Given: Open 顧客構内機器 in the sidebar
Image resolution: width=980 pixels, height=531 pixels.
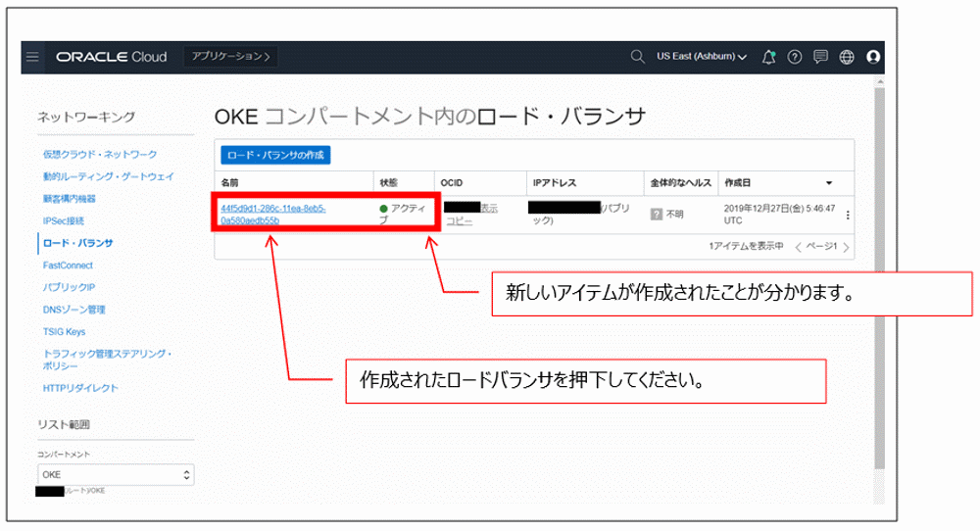Looking at the screenshot, I should tap(70, 199).
